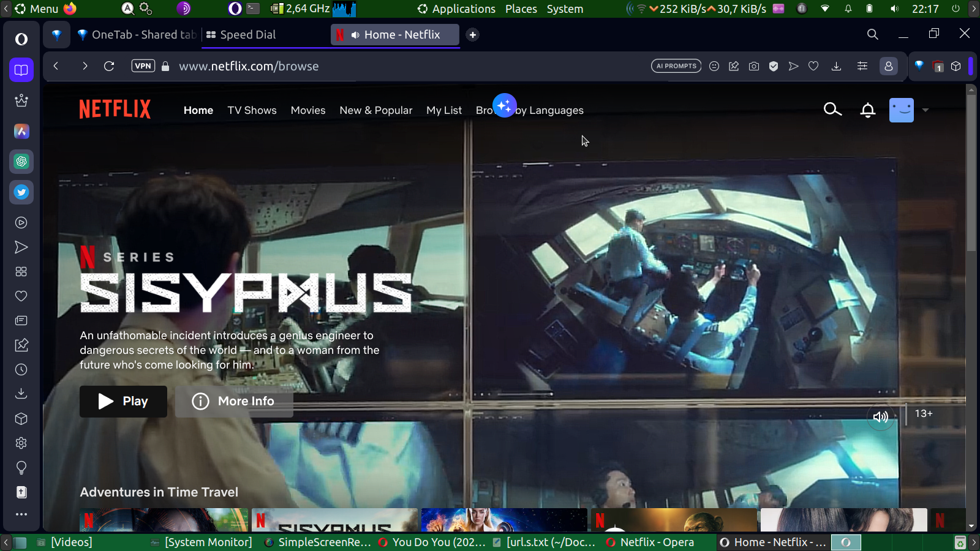Viewport: 980px width, 551px height.
Task: Open Twitter in Opera sidebar
Action: 21,192
